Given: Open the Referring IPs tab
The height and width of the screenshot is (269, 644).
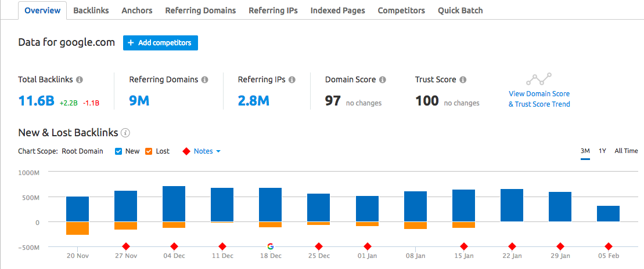Looking at the screenshot, I should click(273, 10).
